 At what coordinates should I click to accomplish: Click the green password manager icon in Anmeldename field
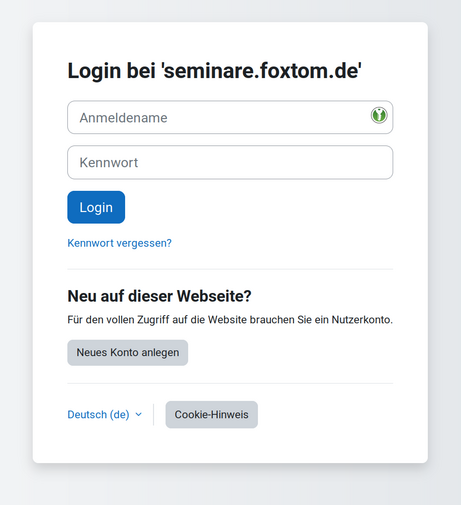[379, 115]
